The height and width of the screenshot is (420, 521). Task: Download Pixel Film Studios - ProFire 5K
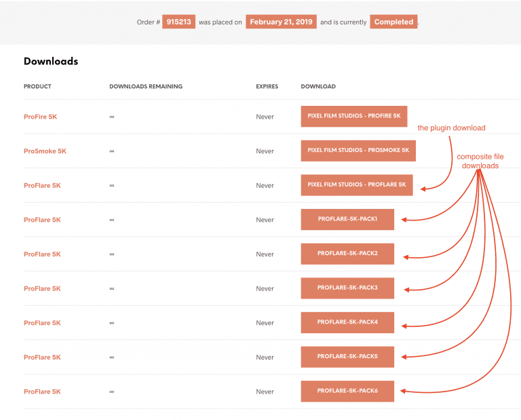[x=354, y=116]
